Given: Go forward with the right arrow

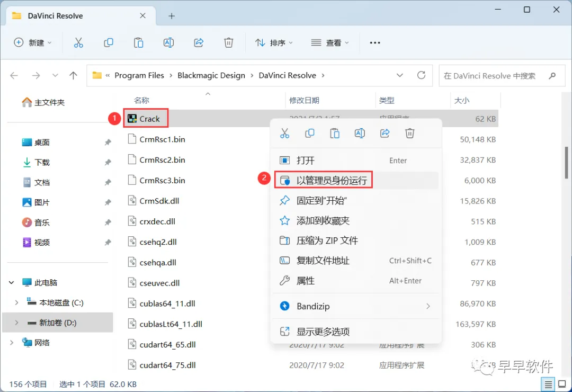Looking at the screenshot, I should [x=36, y=76].
